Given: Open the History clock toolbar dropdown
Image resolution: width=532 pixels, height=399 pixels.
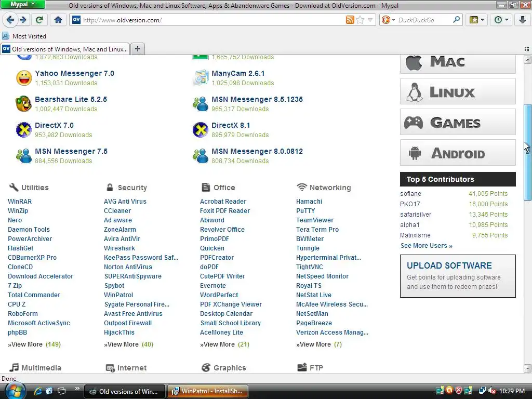Looking at the screenshot, I should pyautogui.click(x=501, y=20).
